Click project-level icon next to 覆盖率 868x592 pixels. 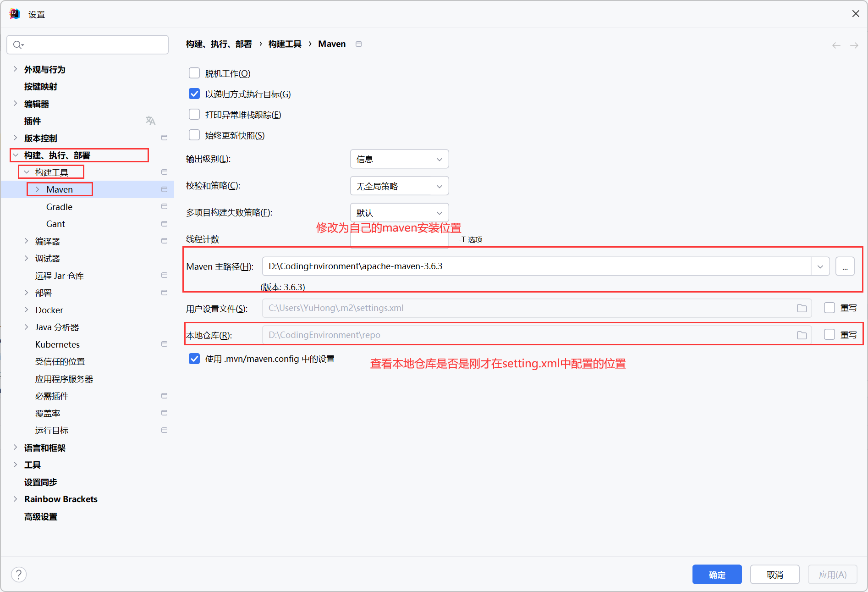165,413
